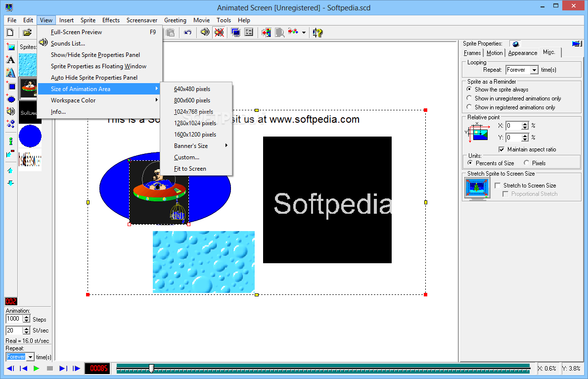
Task: Click the Add text sprite 'A' tool
Action: [x=10, y=60]
